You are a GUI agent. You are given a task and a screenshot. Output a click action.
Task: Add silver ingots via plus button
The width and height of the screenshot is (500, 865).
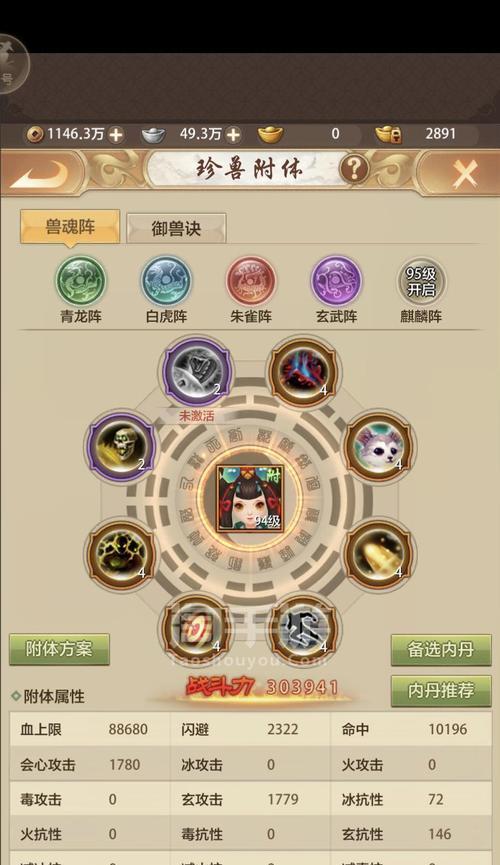click(234, 135)
